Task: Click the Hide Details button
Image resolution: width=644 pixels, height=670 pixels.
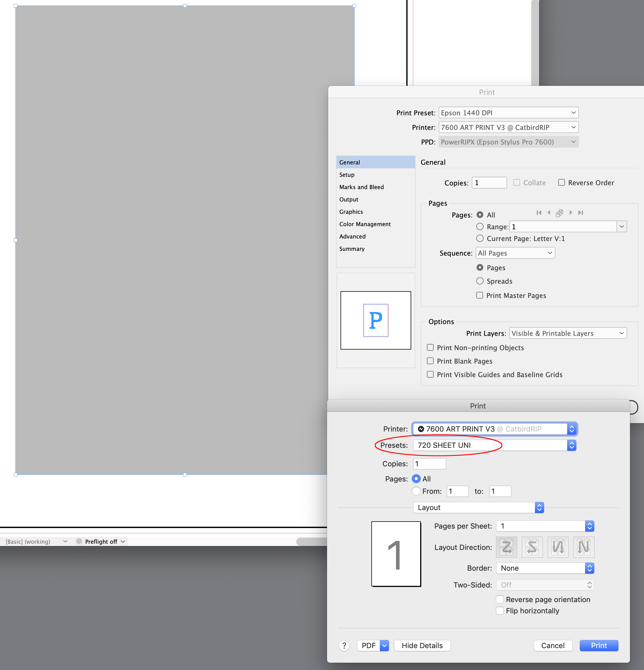Action: 422,645
